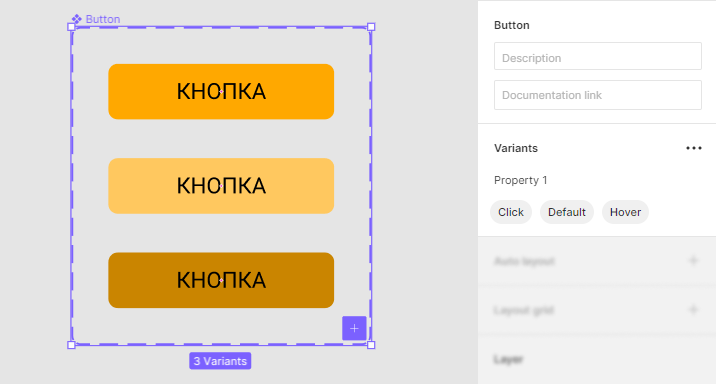Select the Click variant value chip
This screenshot has height=384, width=716.
coord(511,212)
